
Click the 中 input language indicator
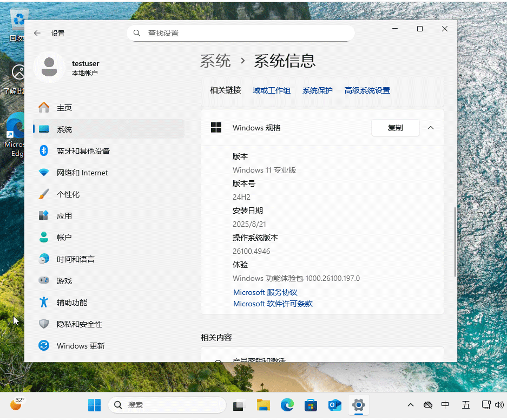click(x=445, y=405)
